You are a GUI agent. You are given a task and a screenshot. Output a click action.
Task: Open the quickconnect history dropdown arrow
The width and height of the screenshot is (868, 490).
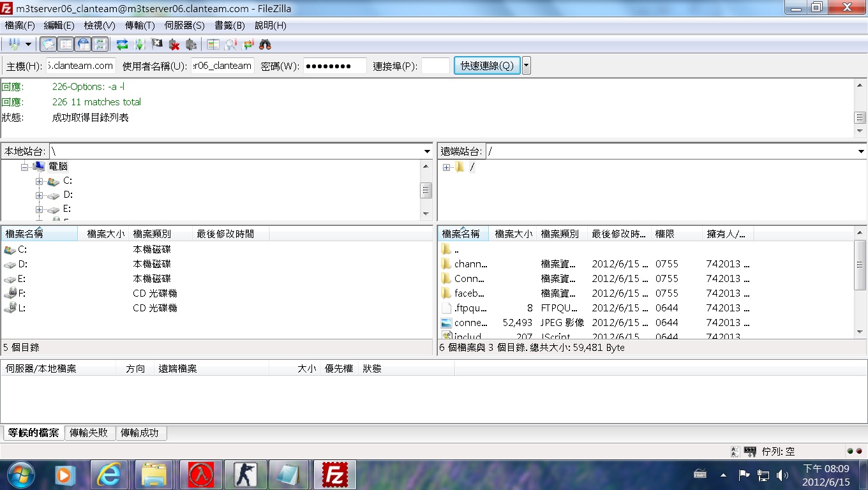527,66
